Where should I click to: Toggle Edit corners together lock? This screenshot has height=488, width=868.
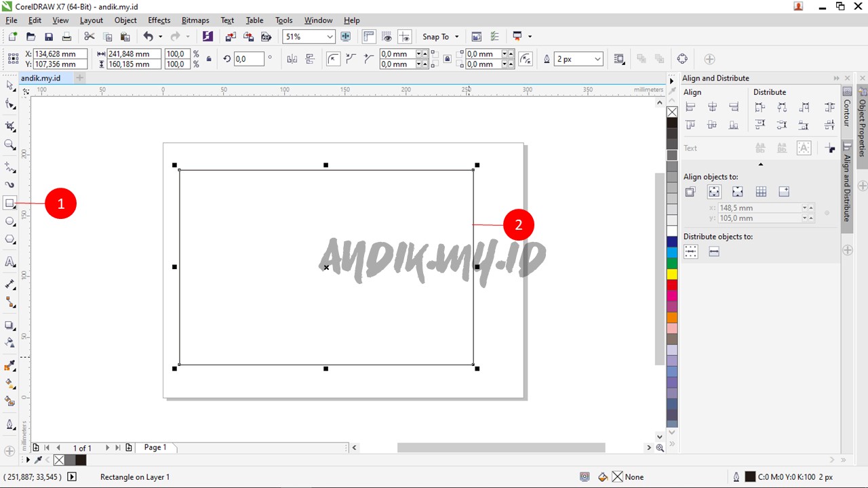pos(447,59)
